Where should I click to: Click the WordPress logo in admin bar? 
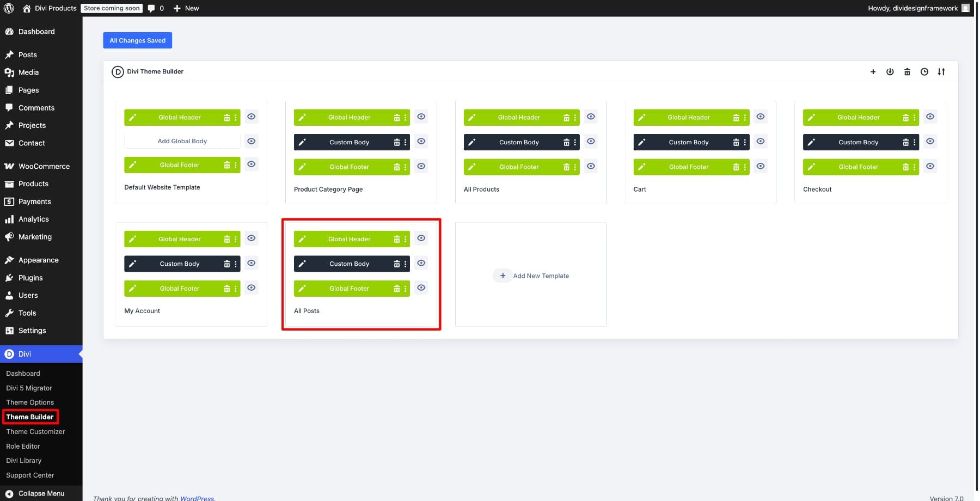point(9,8)
